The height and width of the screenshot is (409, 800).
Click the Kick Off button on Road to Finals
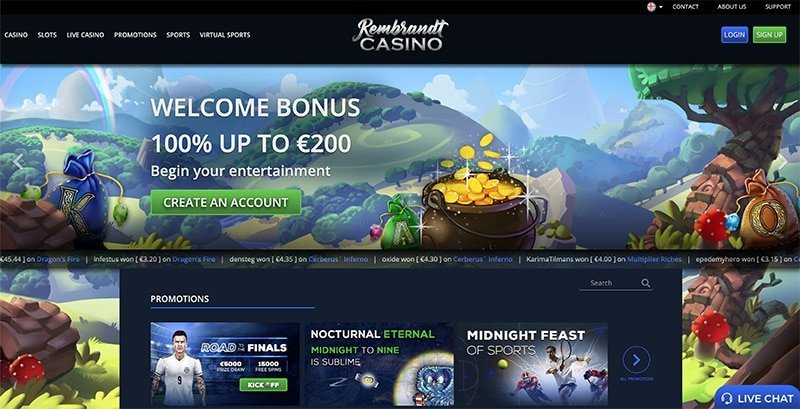[x=263, y=385]
